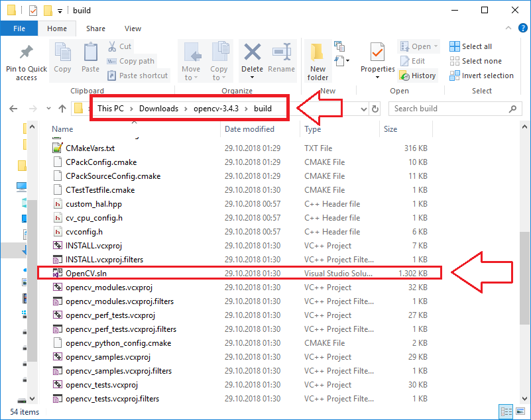531x420 pixels.
Task: Switch to the Home ribbon tab
Action: 57,28
